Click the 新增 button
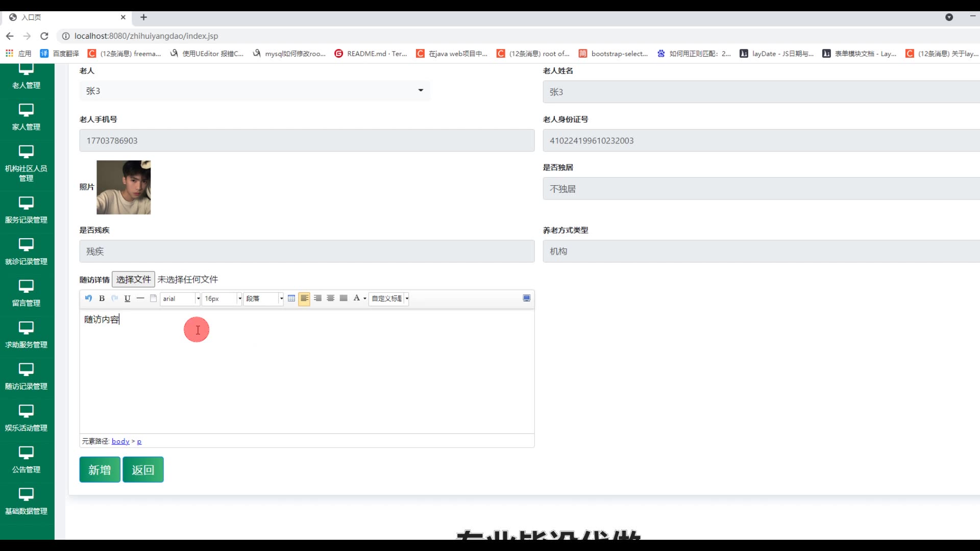The image size is (980, 551). pyautogui.click(x=100, y=469)
